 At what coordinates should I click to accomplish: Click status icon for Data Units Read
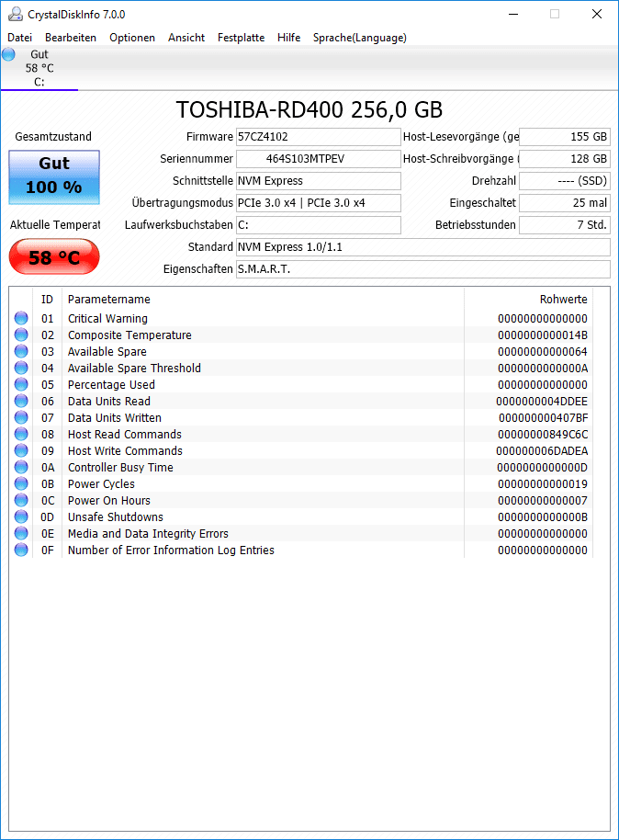[x=21, y=401]
